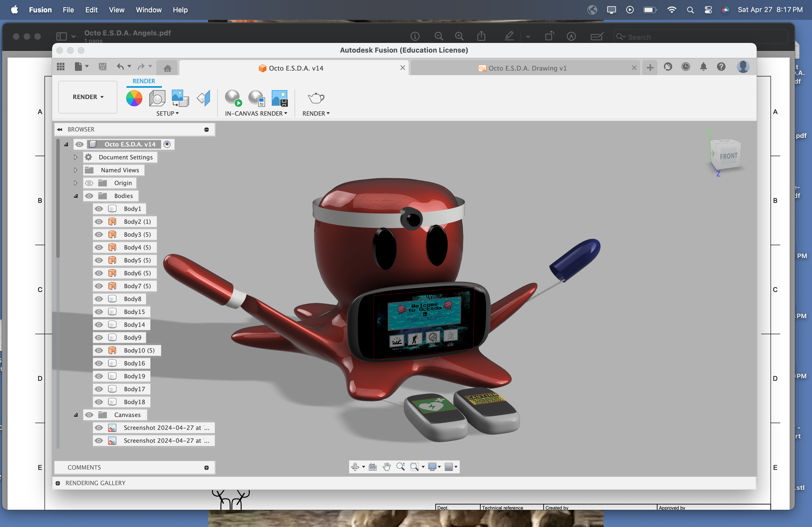The width and height of the screenshot is (812, 527).
Task: Click the FRONT face of ViewCube
Action: tap(728, 156)
